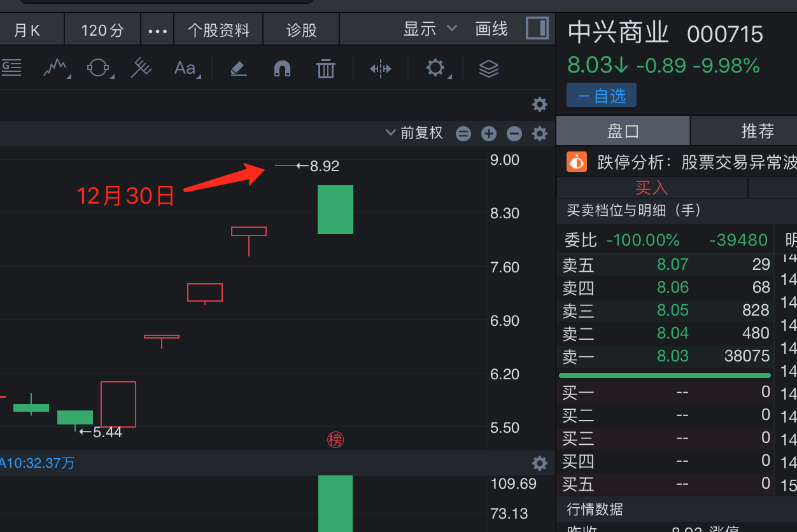Click the stock name 中兴商业
The height and width of the screenshot is (532, 797).
618,32
